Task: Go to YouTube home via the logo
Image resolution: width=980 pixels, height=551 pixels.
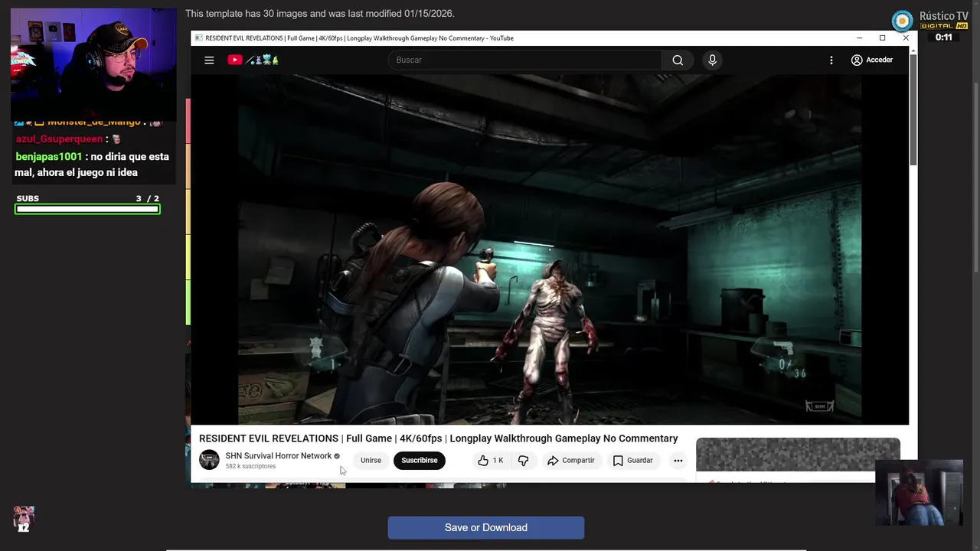Action: [x=253, y=60]
